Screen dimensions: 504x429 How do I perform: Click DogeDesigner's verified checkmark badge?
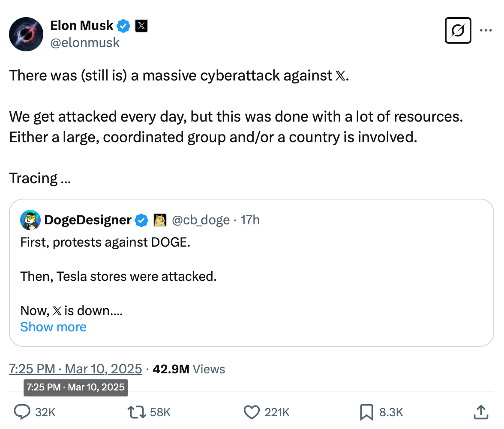pos(141,220)
